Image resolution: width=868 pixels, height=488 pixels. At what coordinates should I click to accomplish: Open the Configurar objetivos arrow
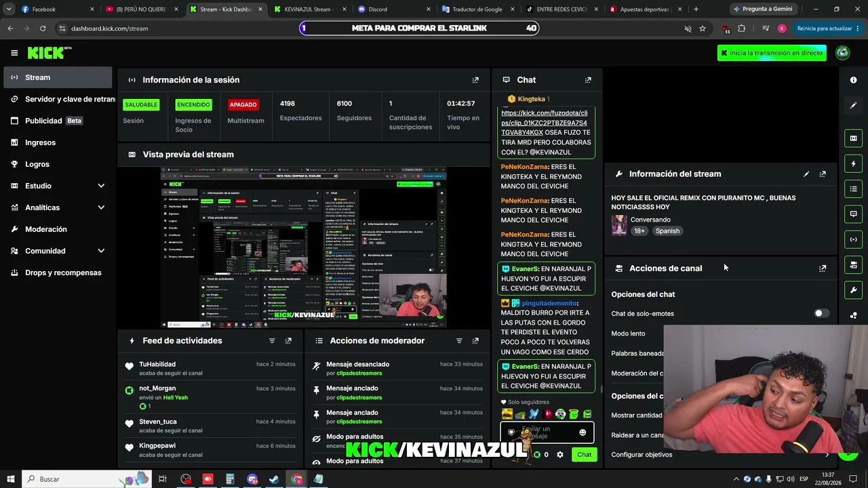[827, 455]
